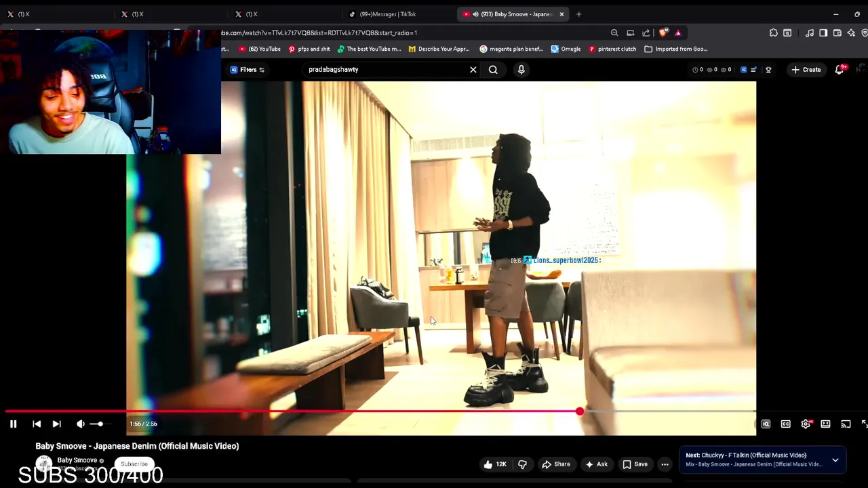This screenshot has height=488, width=868.
Task: Expand Imported from Goo... bookmarks folder
Action: 676,49
